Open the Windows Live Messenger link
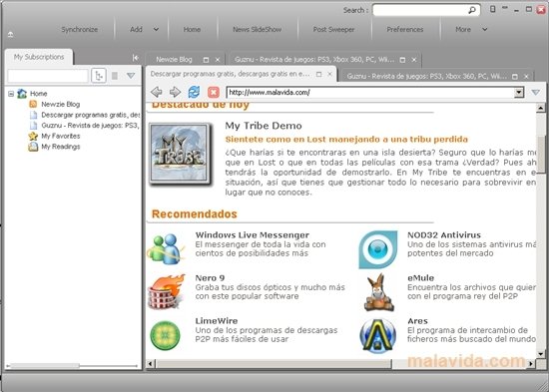This screenshot has width=549, height=392. 253,234
